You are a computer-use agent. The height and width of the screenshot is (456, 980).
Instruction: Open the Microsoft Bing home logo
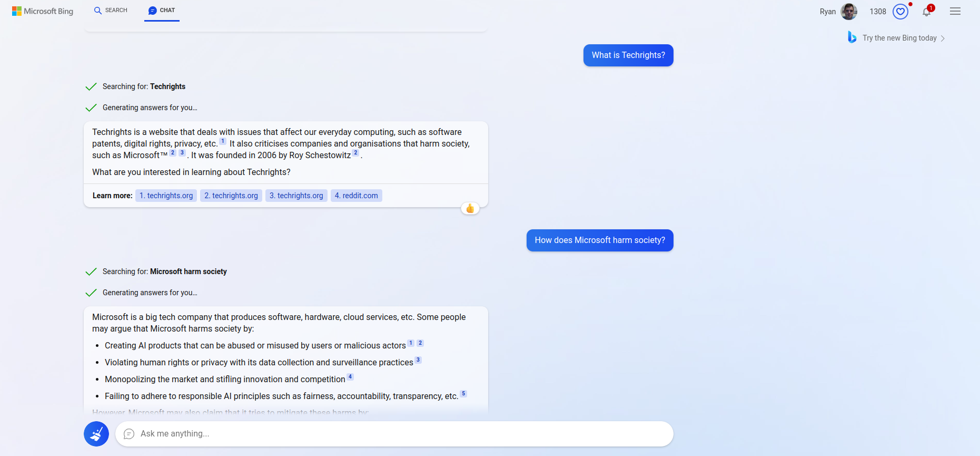pos(43,11)
